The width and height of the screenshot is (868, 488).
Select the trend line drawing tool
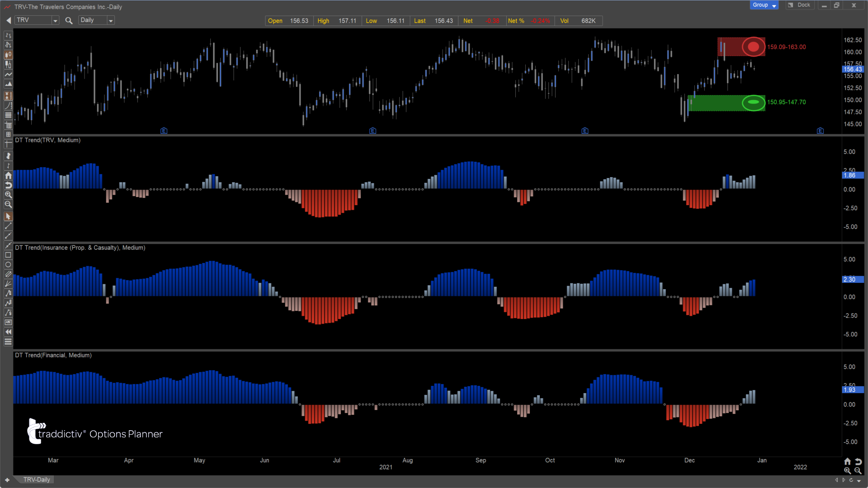(8, 226)
